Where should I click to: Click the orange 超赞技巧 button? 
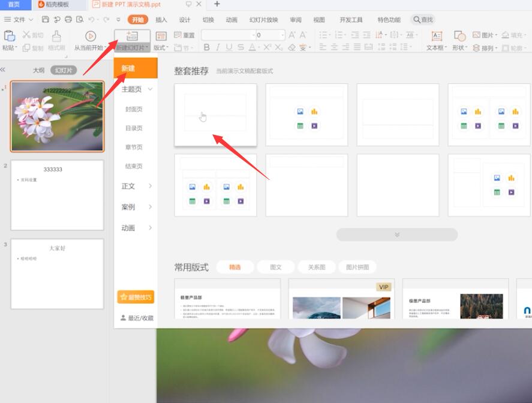click(x=136, y=297)
